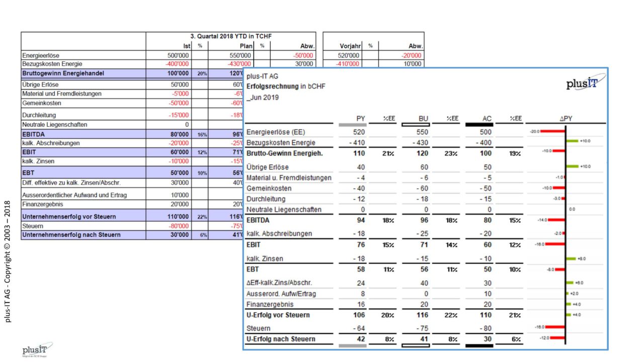Viewport: 644px width, 362px height.
Task: Click the red -14.0 bar in the EBITDA row
Action: point(557,220)
